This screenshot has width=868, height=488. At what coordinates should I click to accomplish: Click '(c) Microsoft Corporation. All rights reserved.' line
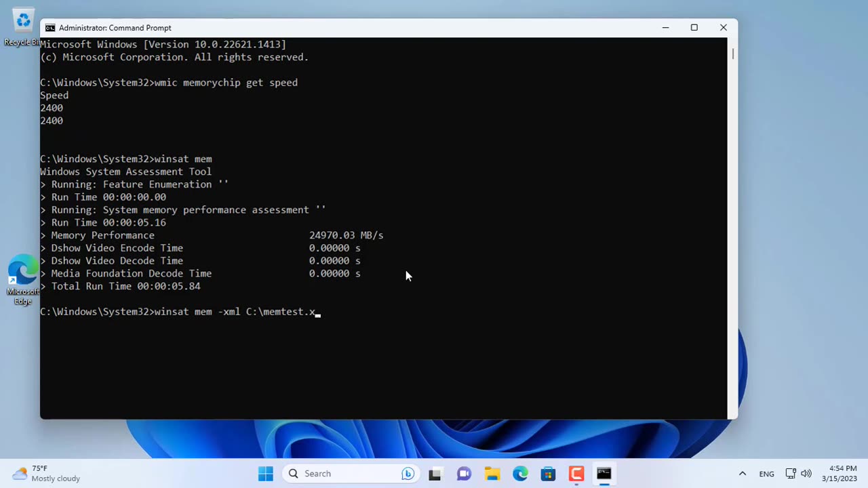point(174,57)
